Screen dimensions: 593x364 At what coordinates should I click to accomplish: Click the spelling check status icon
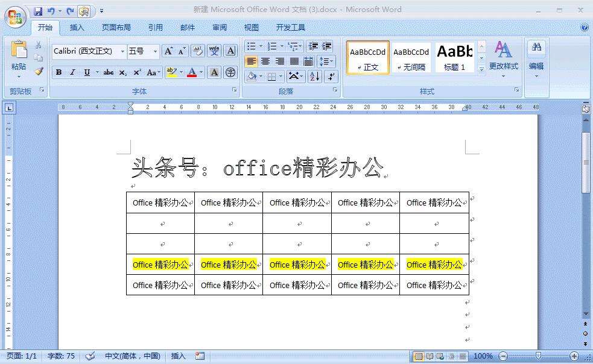tap(90, 356)
